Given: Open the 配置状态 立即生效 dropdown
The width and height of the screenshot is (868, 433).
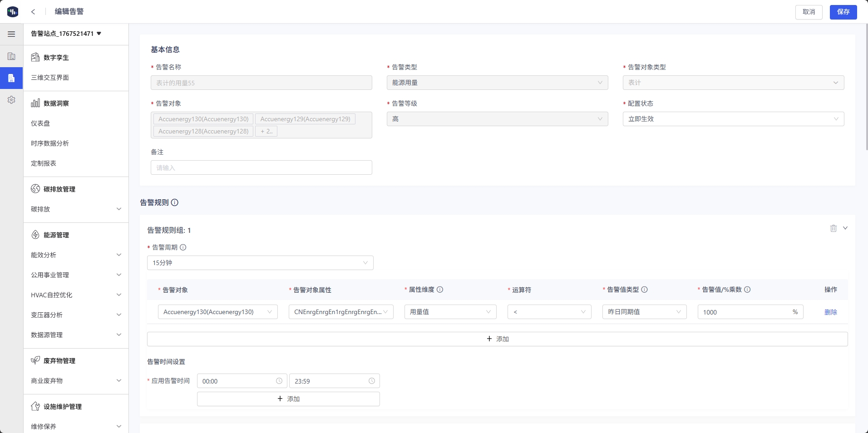Looking at the screenshot, I should [733, 119].
